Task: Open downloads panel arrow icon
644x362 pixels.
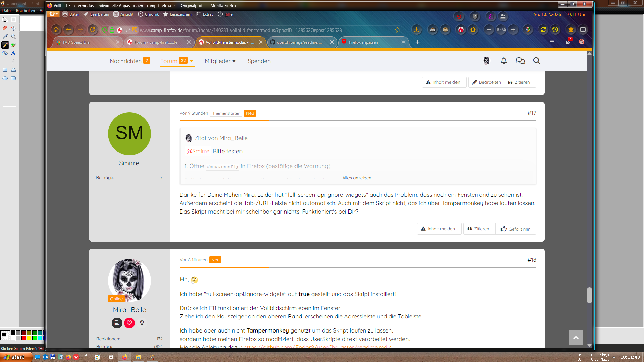Action: (416, 30)
